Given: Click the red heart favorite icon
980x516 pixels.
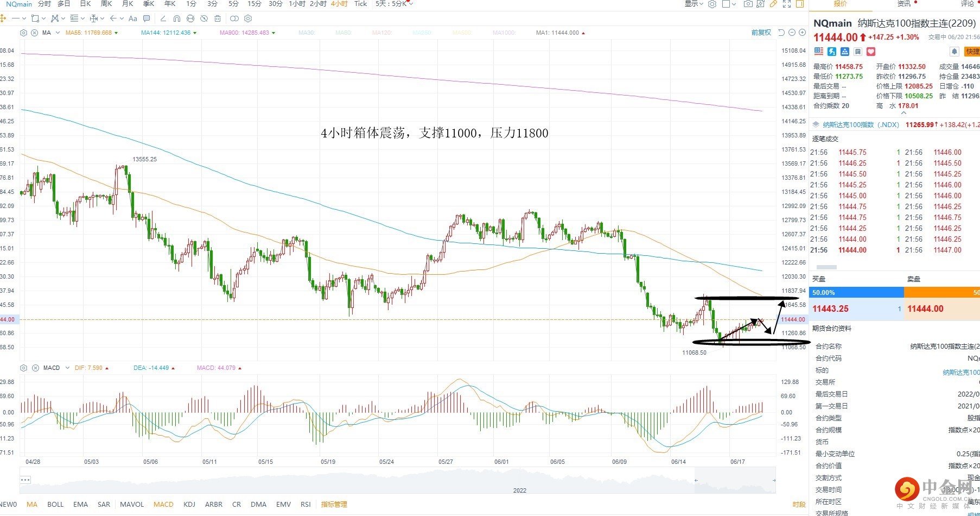Looking at the screenshot, I should (x=871, y=52).
